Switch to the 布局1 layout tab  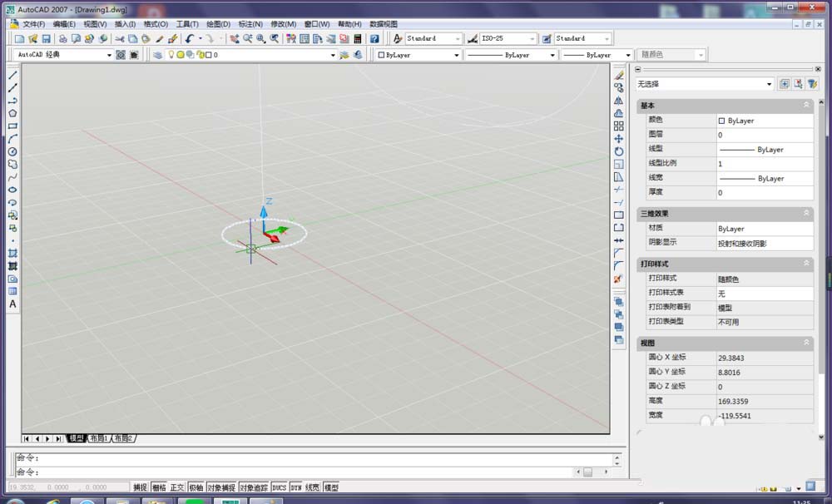[x=99, y=438]
